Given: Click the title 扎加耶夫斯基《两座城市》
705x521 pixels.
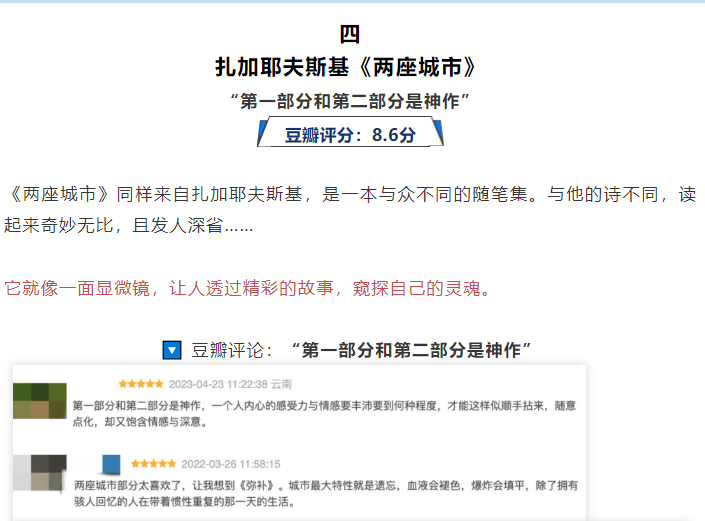Looking at the screenshot, I should (345, 67).
